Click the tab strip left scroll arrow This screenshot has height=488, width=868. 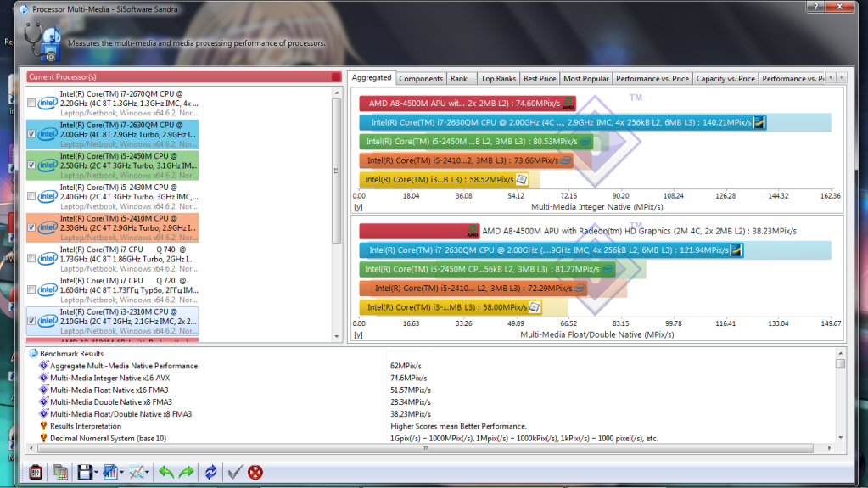click(x=831, y=78)
